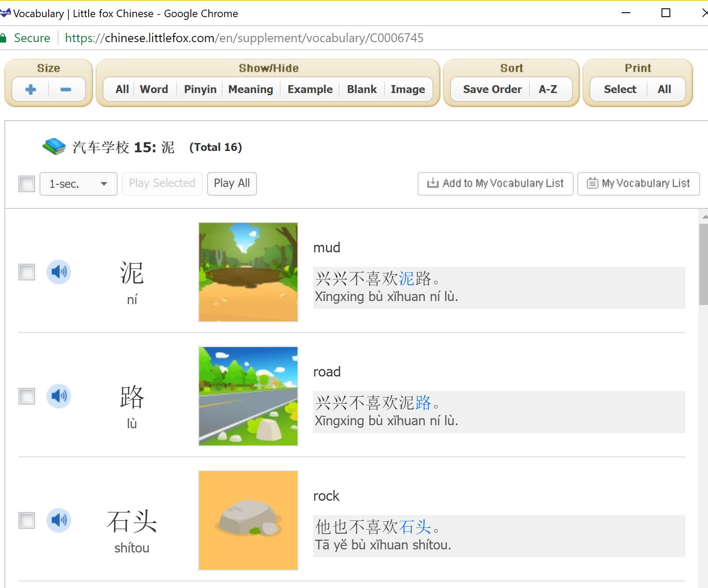Decrease text size with minus icon

pos(66,90)
